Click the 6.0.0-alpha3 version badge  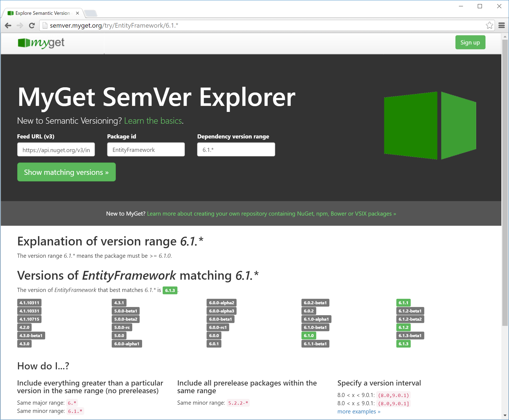click(x=222, y=311)
